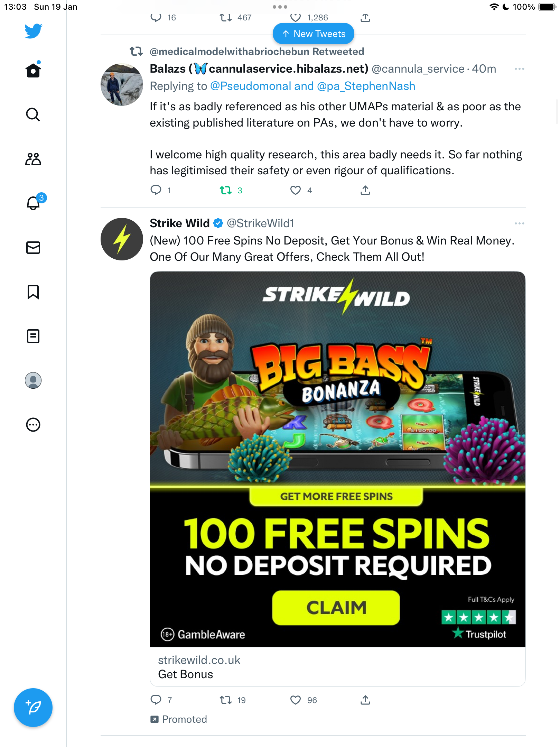Screen dimensions: 560x747
Task: Open Bookmarks icon in sidebar
Action: point(33,292)
